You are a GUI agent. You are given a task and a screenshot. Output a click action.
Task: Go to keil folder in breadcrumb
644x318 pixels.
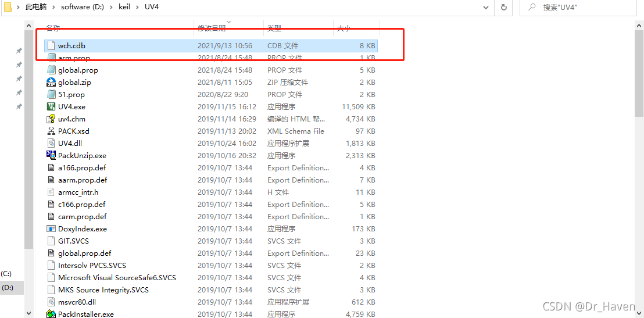tap(124, 7)
